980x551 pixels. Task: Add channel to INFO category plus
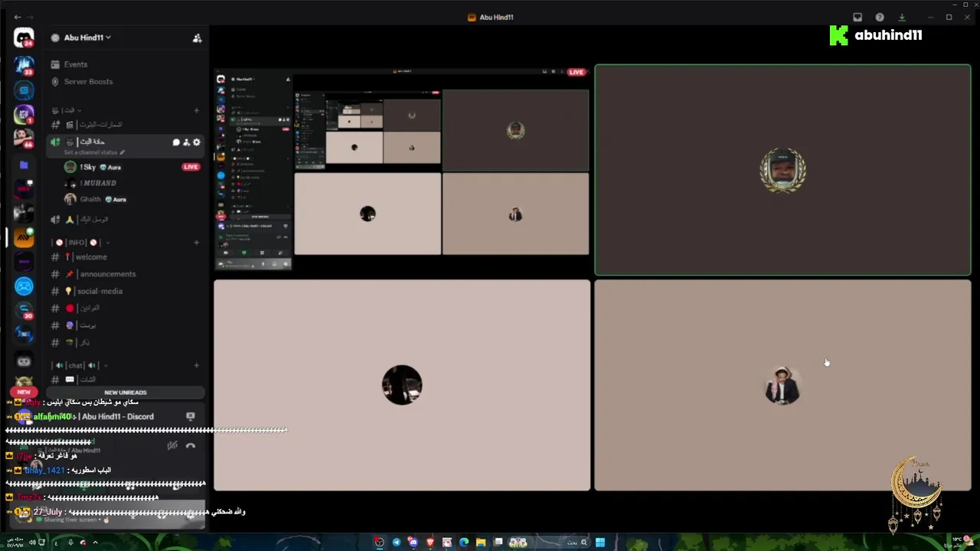pos(197,243)
